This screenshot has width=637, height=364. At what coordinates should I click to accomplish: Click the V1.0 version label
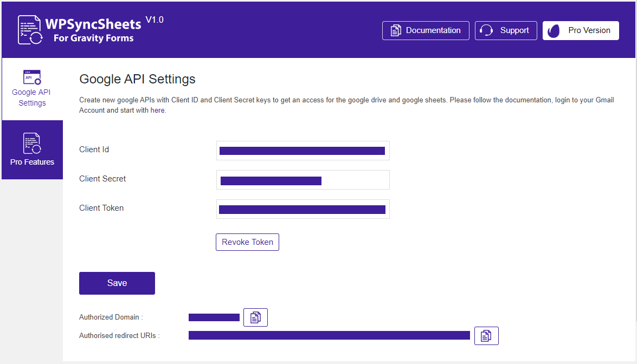[155, 20]
